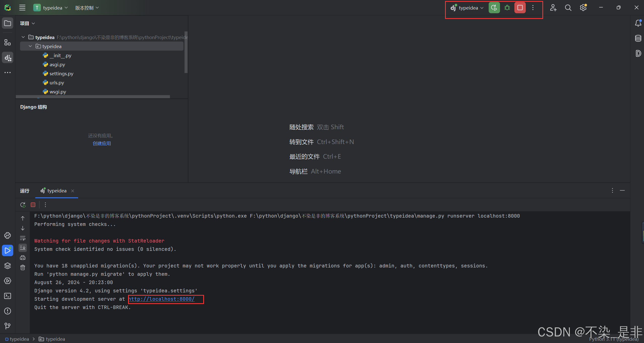Collapse the inner typeidea package folder
The height and width of the screenshot is (343, 644).
click(30, 46)
